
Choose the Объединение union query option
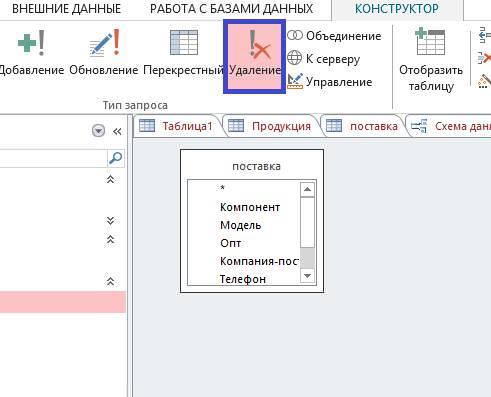334,36
